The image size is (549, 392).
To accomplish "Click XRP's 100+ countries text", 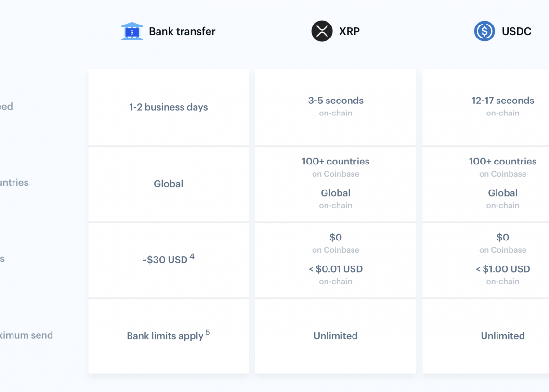I will (x=336, y=161).
